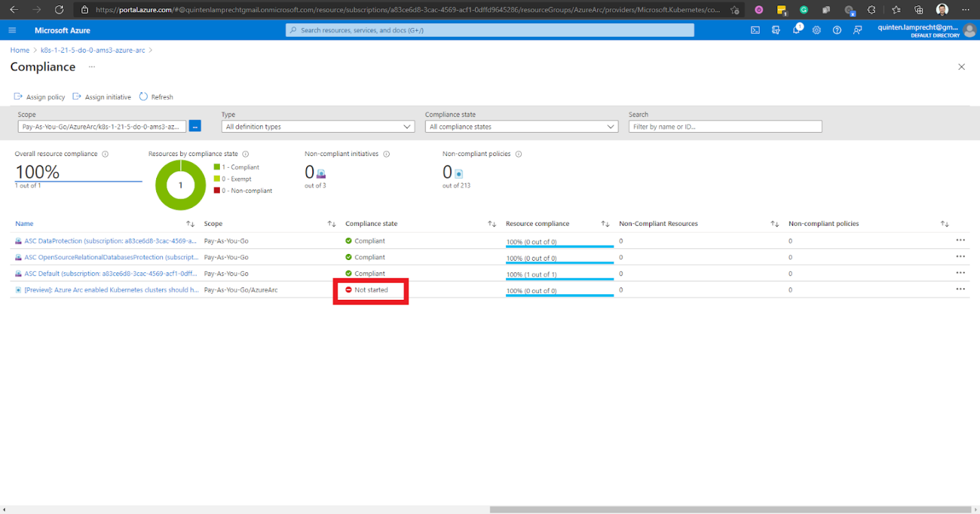Launch Azure Cloud Shell
Screen dimensions: 980x514
pyautogui.click(x=755, y=30)
